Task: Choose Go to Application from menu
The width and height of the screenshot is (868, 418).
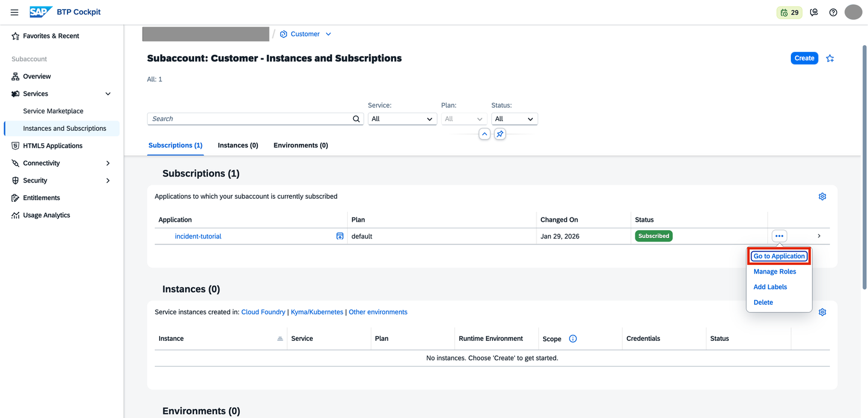Action: point(779,256)
